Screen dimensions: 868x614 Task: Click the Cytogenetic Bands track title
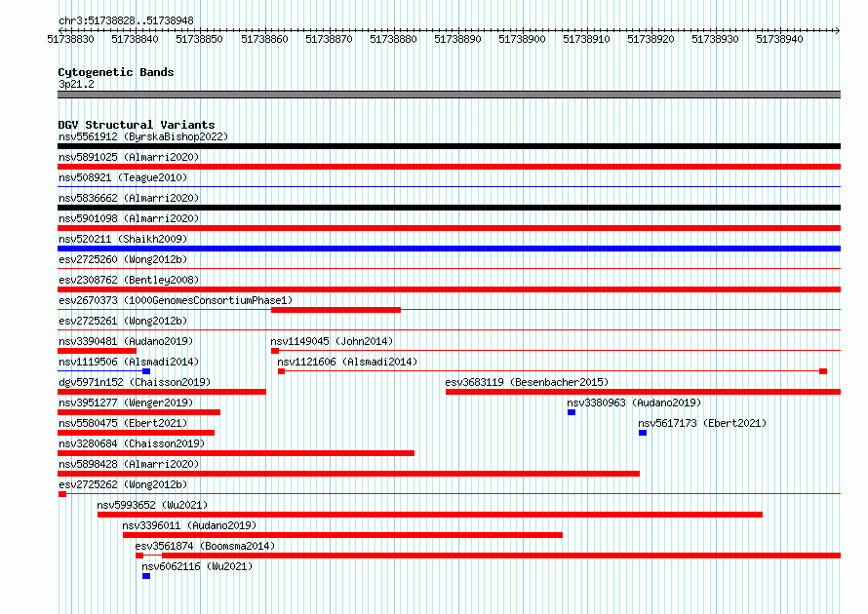point(116,72)
